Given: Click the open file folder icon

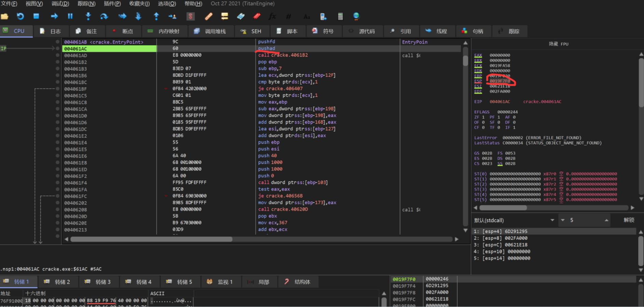Looking at the screenshot, I should tap(4, 16).
